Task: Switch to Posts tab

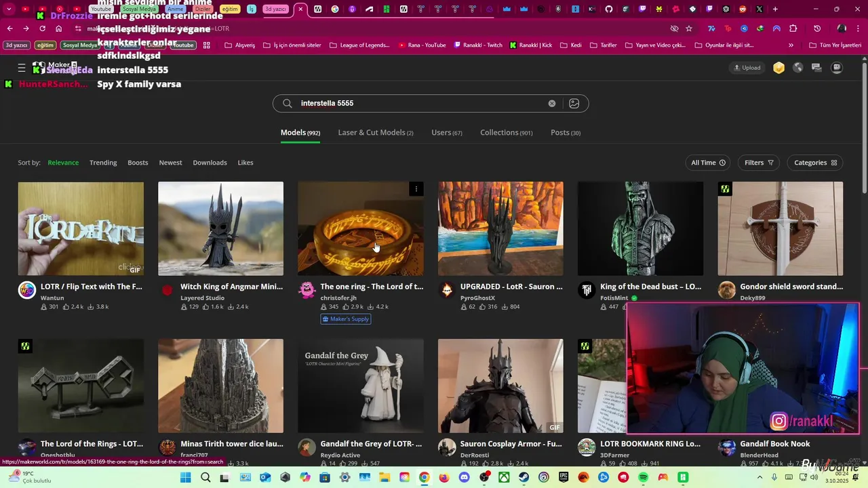Action: coord(566,133)
